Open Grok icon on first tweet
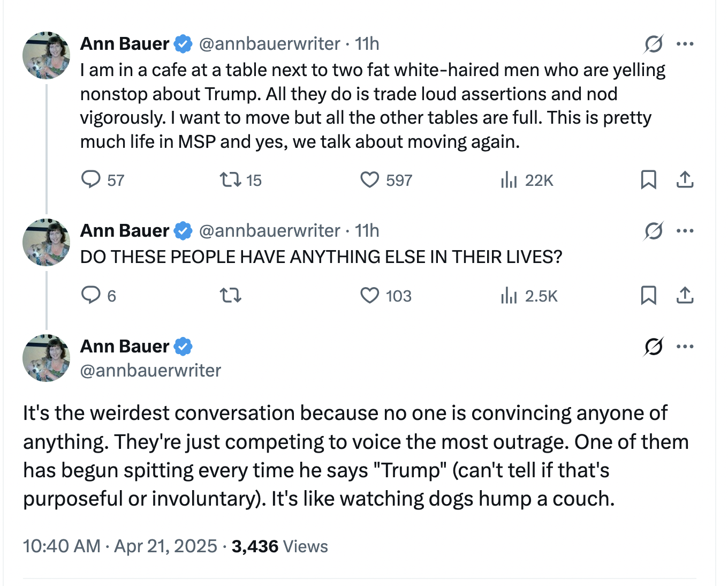Viewport: 728px width, 586px height. [654, 44]
